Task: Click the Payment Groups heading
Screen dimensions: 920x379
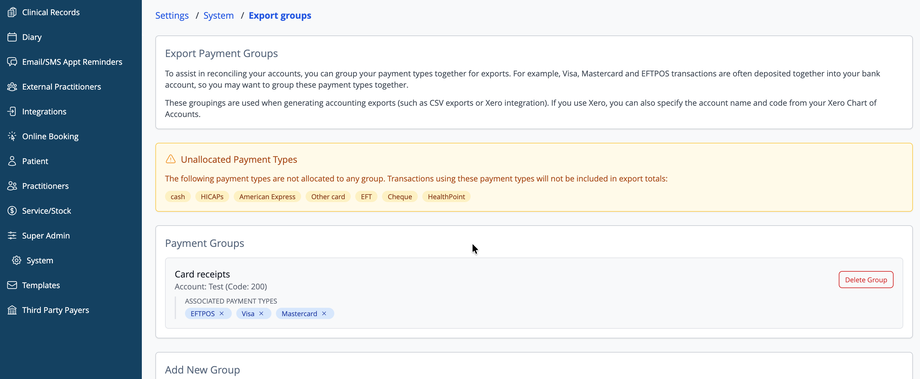Action: (x=205, y=243)
